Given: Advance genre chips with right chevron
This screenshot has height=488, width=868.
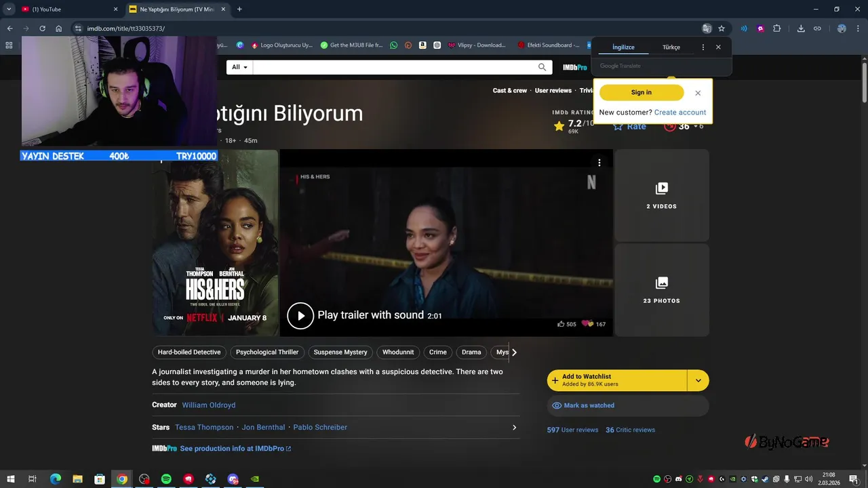Looking at the screenshot, I should click(514, 352).
